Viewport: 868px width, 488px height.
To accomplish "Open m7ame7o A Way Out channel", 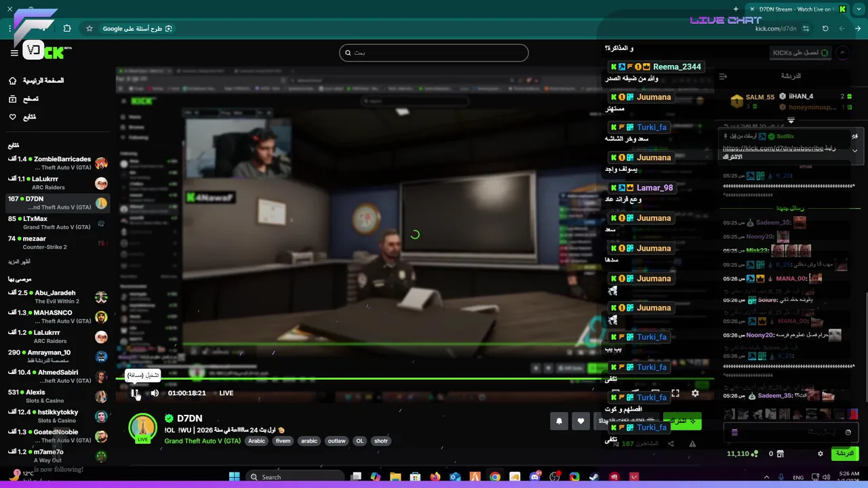I will click(58, 455).
